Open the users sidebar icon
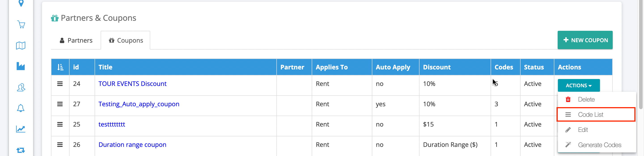This screenshot has width=644, height=156. (21, 87)
